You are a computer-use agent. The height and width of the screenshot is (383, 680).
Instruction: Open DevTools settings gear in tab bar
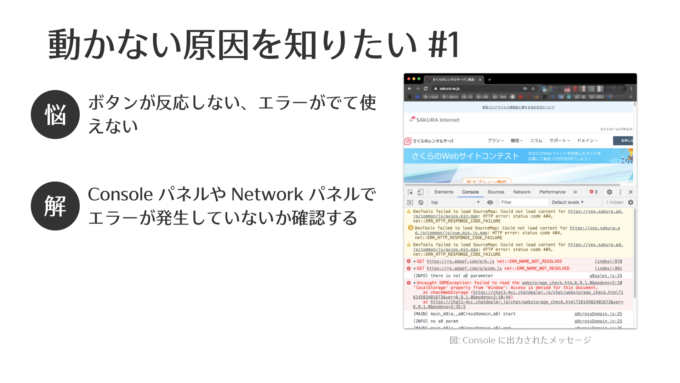[609, 192]
